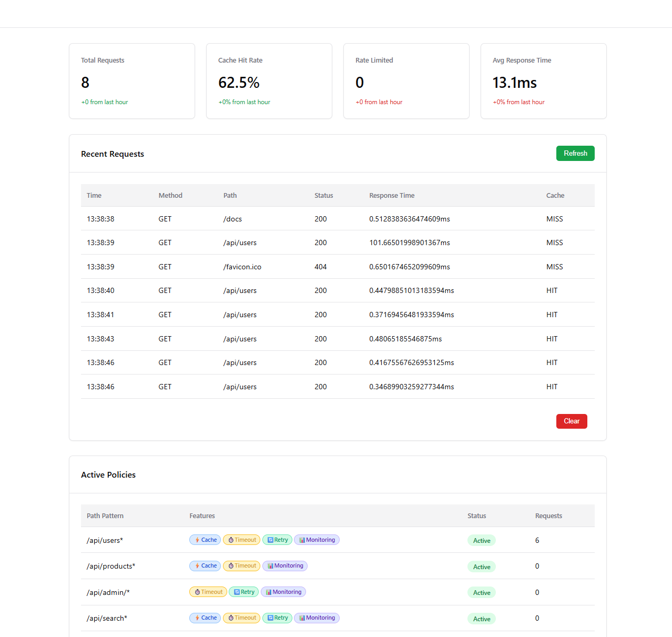
Task: Click the Path column header in Recent Requests
Action: pos(230,195)
